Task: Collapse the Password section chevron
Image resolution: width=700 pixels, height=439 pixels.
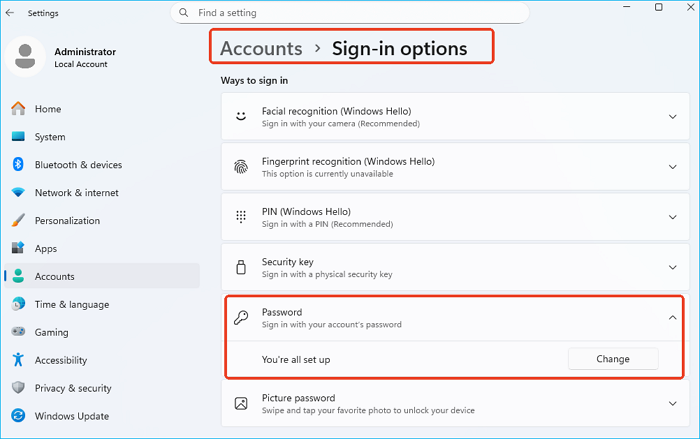Action: pyautogui.click(x=672, y=318)
